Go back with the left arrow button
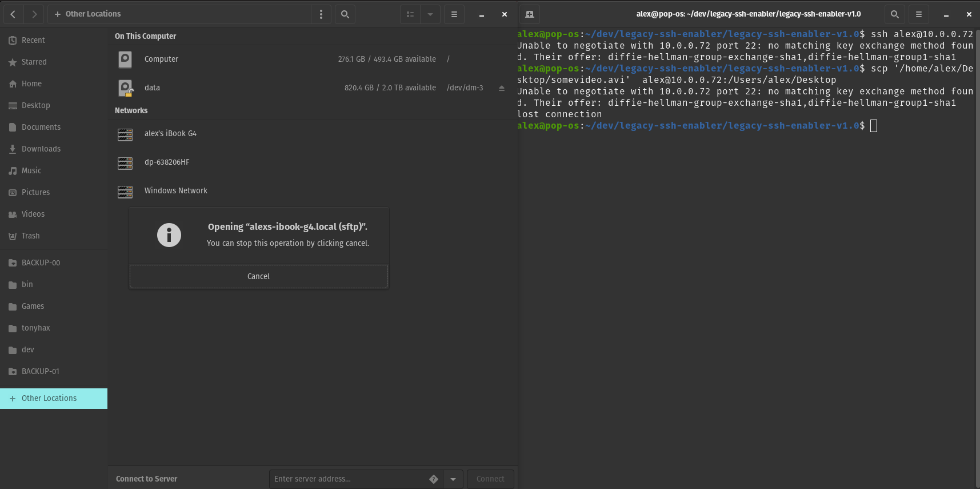The image size is (980, 489). coord(13,14)
